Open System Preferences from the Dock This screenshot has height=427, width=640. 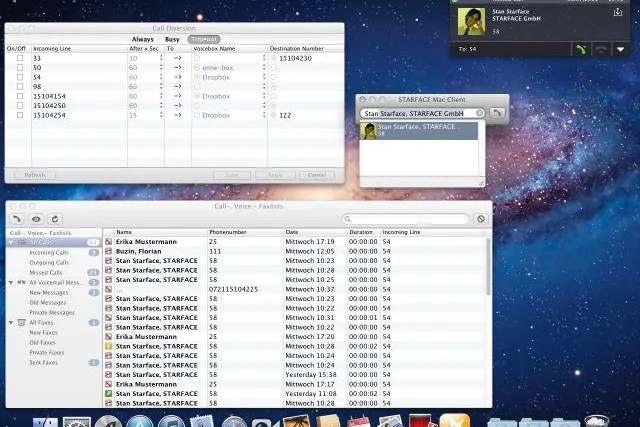coord(76,421)
